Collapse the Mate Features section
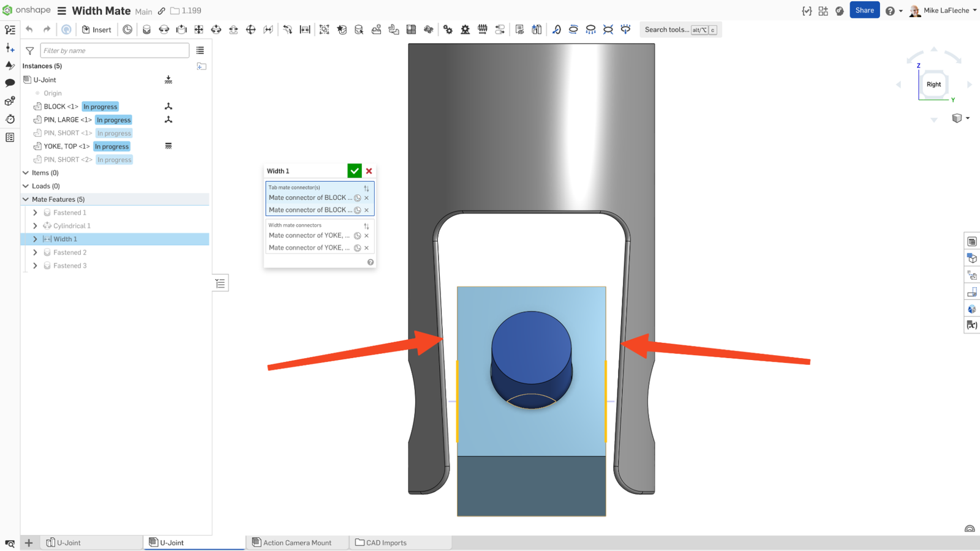980x551 pixels. tap(26, 199)
